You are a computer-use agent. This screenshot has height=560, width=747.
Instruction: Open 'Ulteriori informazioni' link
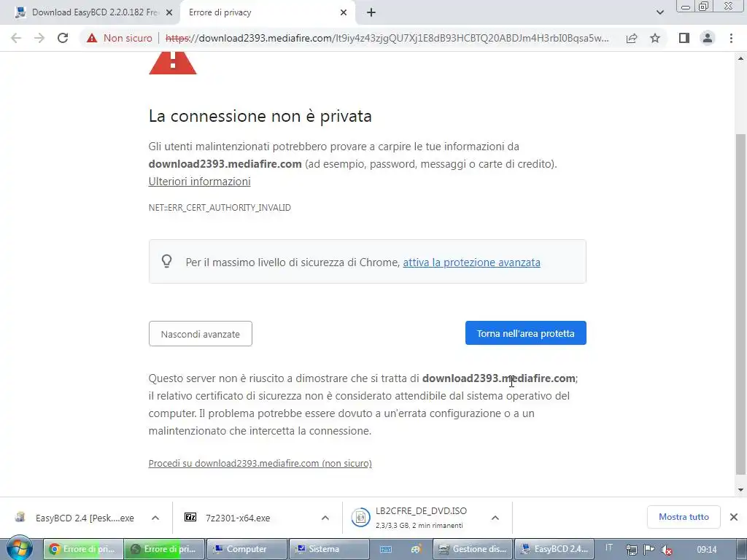coord(199,182)
